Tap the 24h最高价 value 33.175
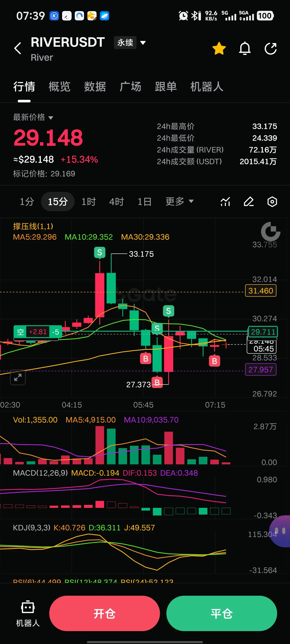290x644 pixels. pyautogui.click(x=265, y=126)
